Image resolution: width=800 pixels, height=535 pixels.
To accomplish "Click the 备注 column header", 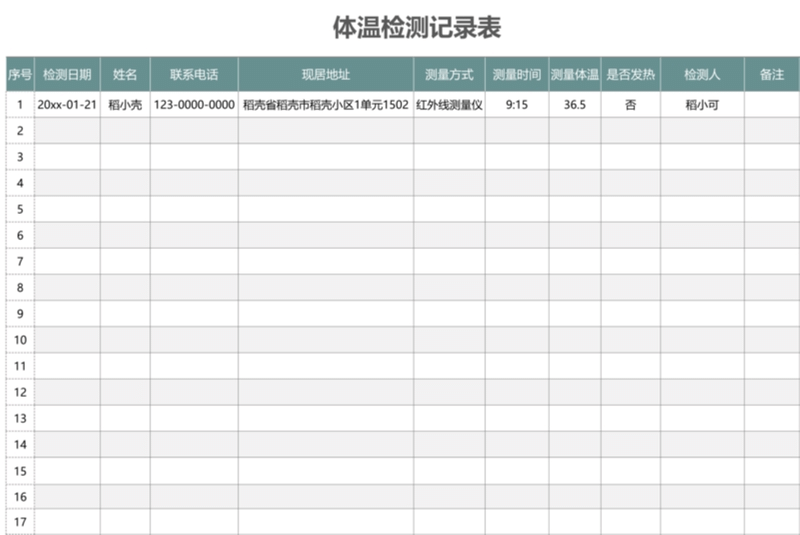I will coord(771,75).
